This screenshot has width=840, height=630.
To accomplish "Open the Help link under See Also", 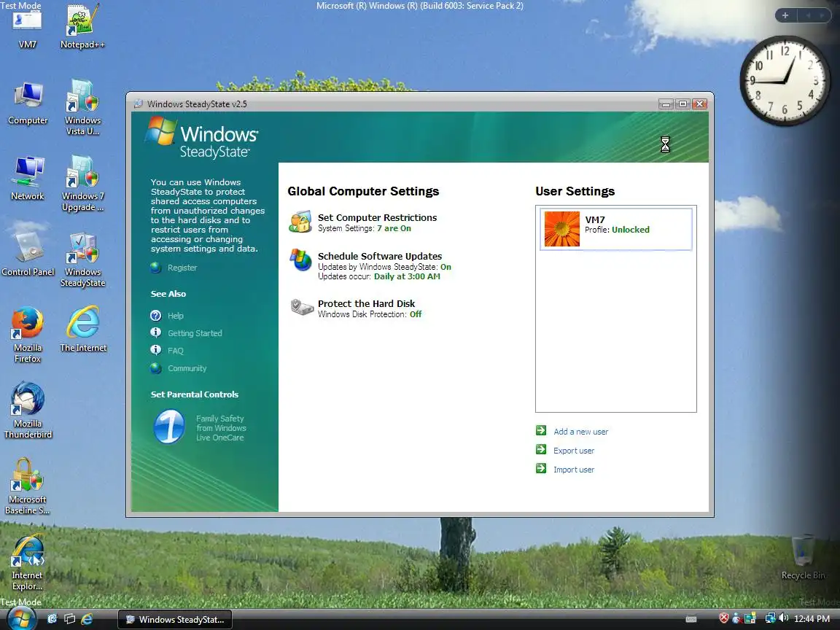I will 176,316.
